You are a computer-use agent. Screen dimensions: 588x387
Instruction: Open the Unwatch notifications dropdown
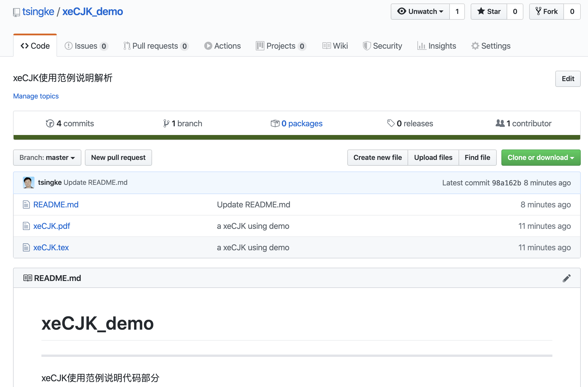420,12
